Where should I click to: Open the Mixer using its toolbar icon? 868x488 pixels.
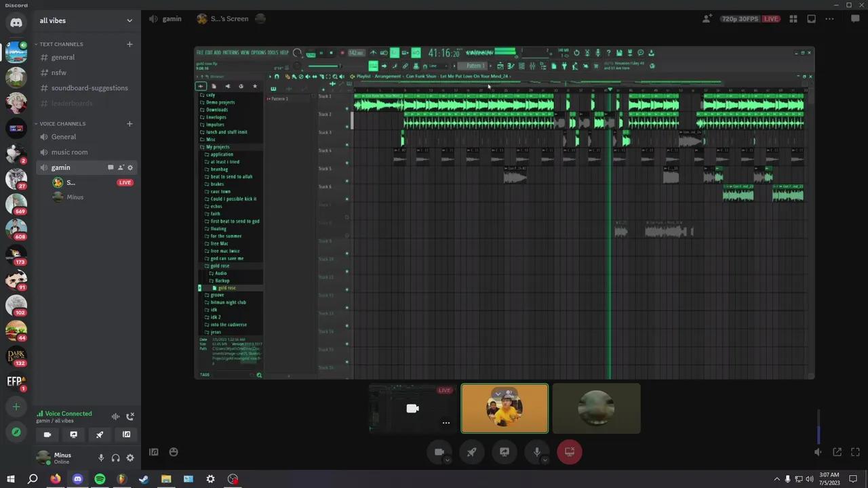[532, 66]
